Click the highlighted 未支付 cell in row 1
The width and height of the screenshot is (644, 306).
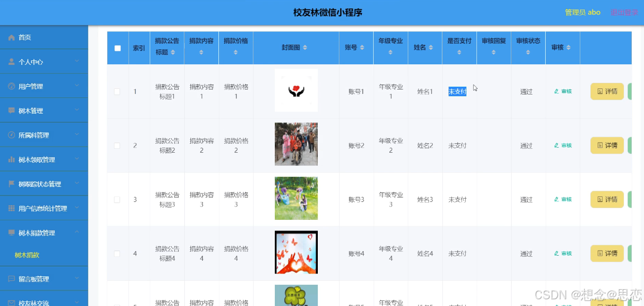click(x=457, y=91)
